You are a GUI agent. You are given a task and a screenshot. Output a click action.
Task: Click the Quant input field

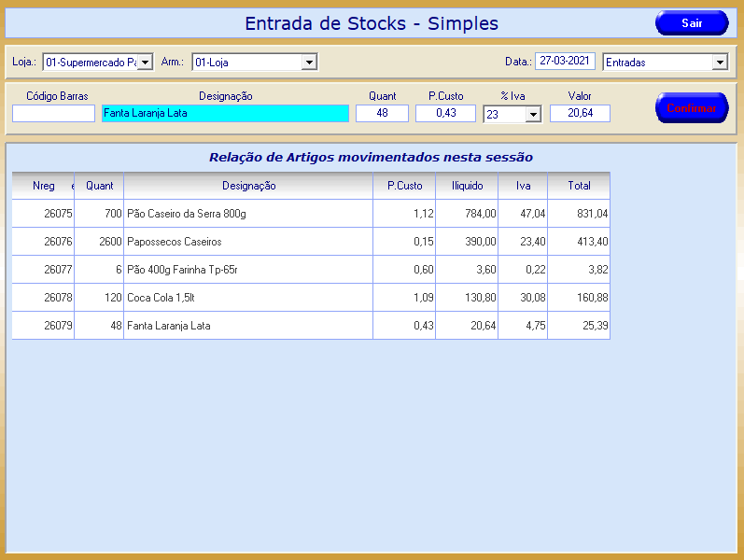(x=382, y=113)
